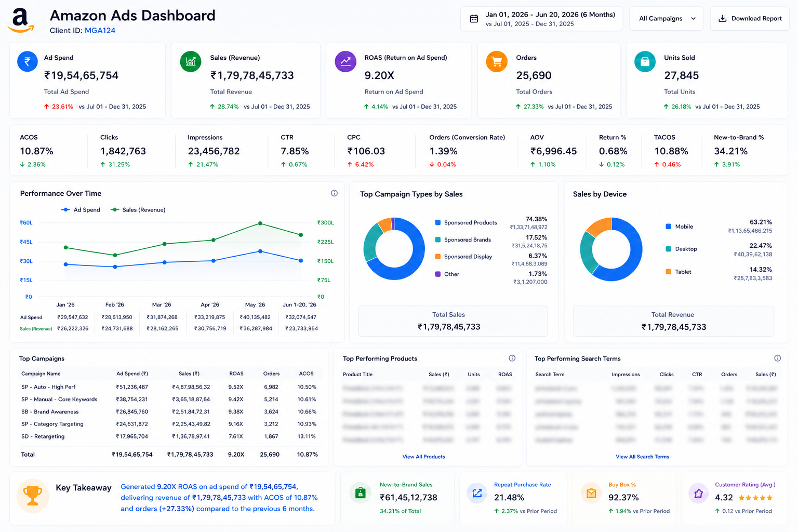Click the calendar icon in the date range picker
798x532 pixels.
474,19
